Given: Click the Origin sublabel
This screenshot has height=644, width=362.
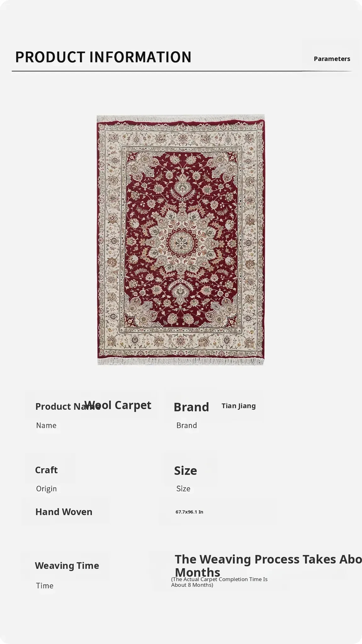Looking at the screenshot, I should [46, 489].
